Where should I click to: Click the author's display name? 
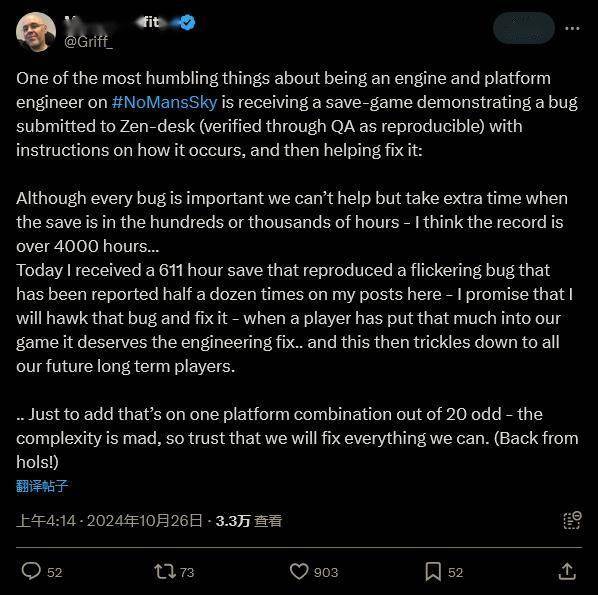[x=112, y=23]
